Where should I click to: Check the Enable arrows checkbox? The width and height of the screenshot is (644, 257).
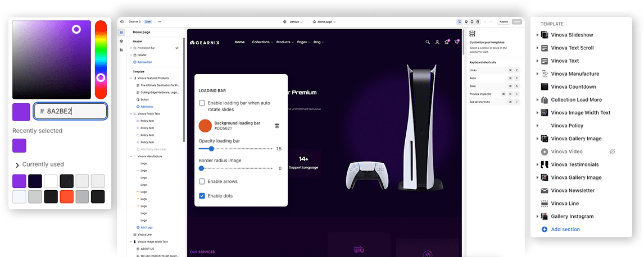pos(202,181)
